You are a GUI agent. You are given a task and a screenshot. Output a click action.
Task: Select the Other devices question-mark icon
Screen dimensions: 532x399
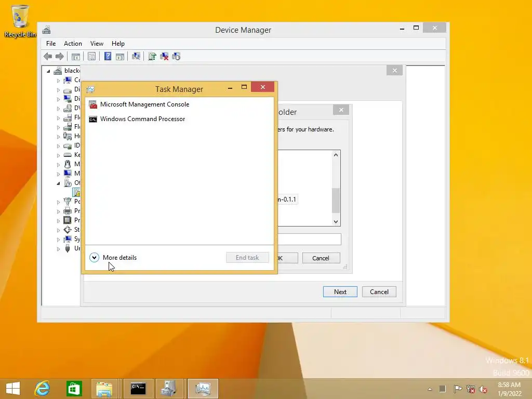(68, 183)
